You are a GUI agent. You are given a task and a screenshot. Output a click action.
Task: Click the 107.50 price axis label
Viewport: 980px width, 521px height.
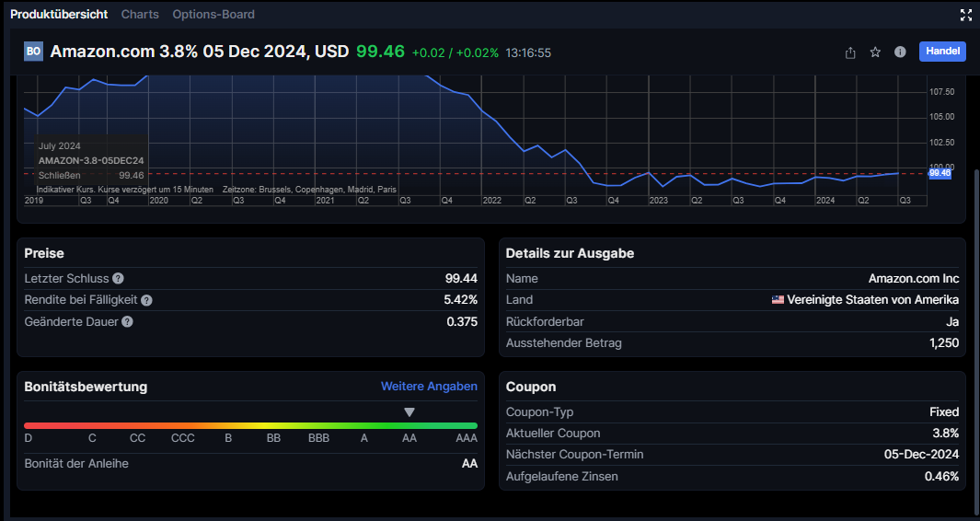942,92
